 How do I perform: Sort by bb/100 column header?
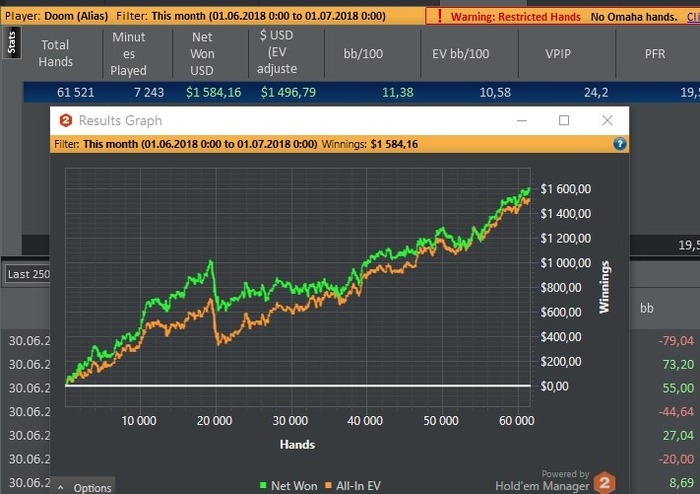(x=363, y=54)
